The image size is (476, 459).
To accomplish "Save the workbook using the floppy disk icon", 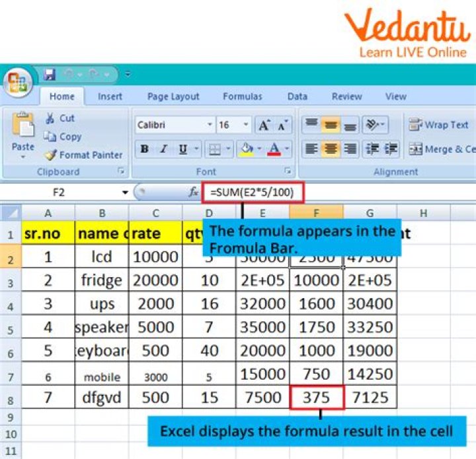I will point(50,74).
